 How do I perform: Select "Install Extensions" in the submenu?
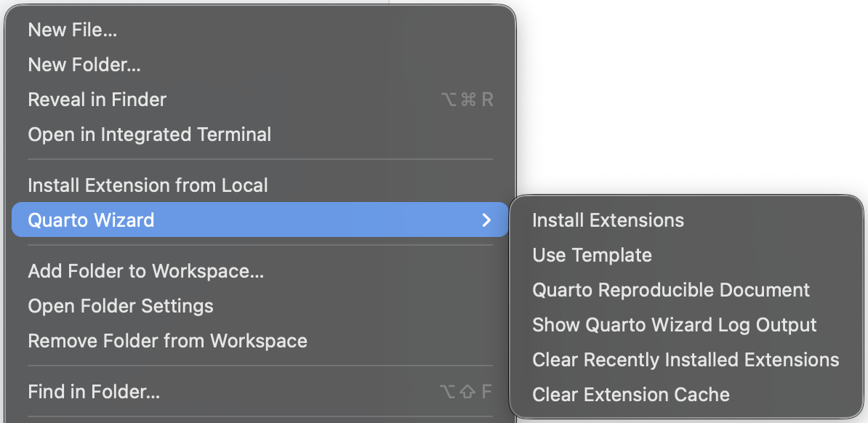click(x=608, y=219)
